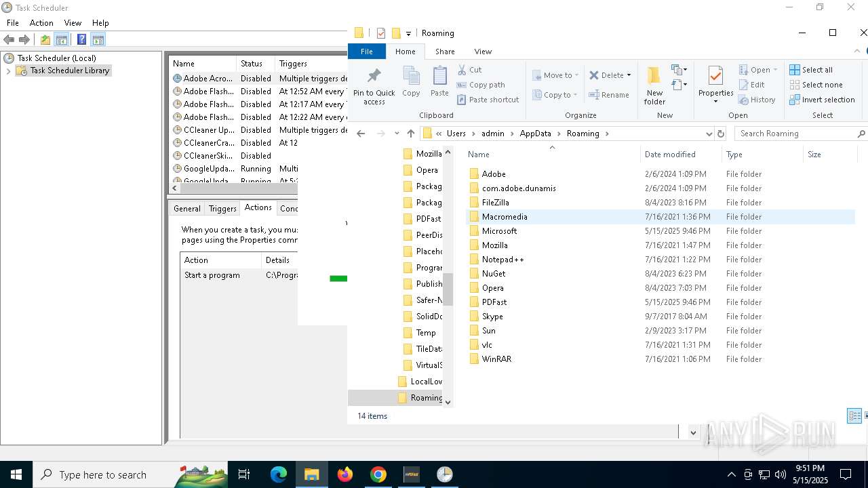The height and width of the screenshot is (488, 868).
Task: Click Explorer Up arrow navigation button
Action: click(411, 134)
